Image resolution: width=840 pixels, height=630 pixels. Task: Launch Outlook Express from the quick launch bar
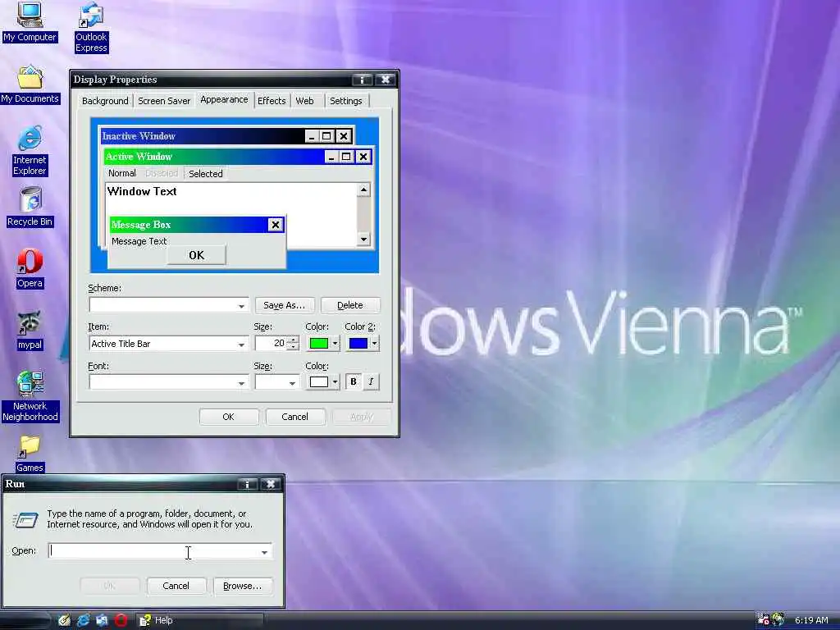[x=102, y=620]
